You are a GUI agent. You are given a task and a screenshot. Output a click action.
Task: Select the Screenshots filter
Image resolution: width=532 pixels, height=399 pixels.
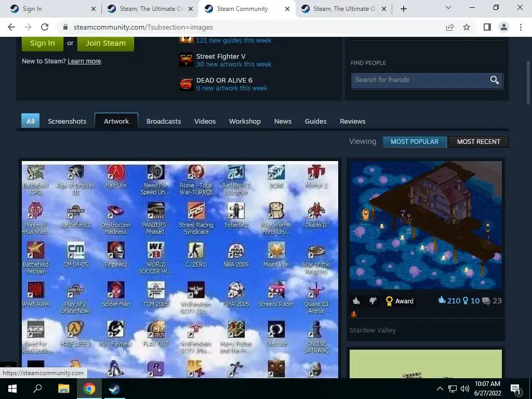pyautogui.click(x=67, y=121)
